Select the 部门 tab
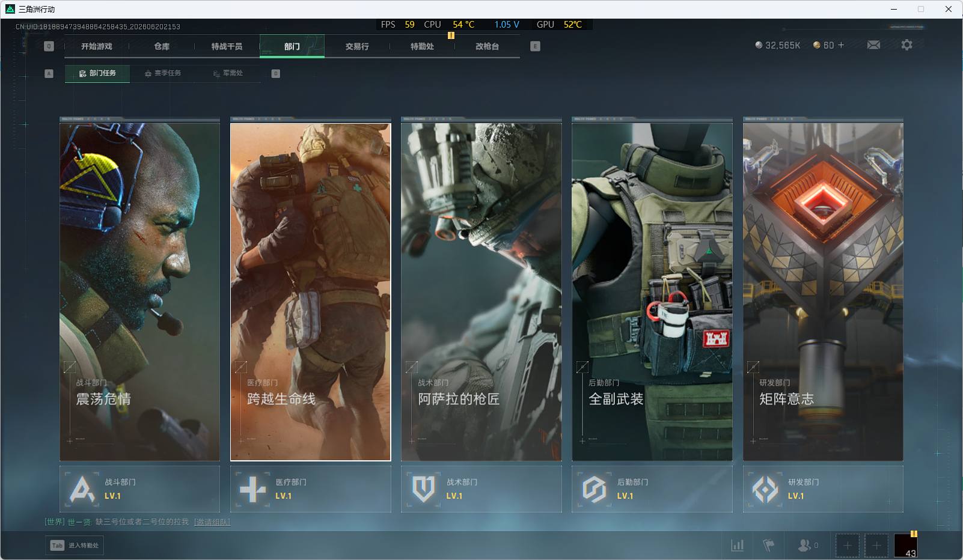The width and height of the screenshot is (963, 560). pyautogui.click(x=292, y=46)
